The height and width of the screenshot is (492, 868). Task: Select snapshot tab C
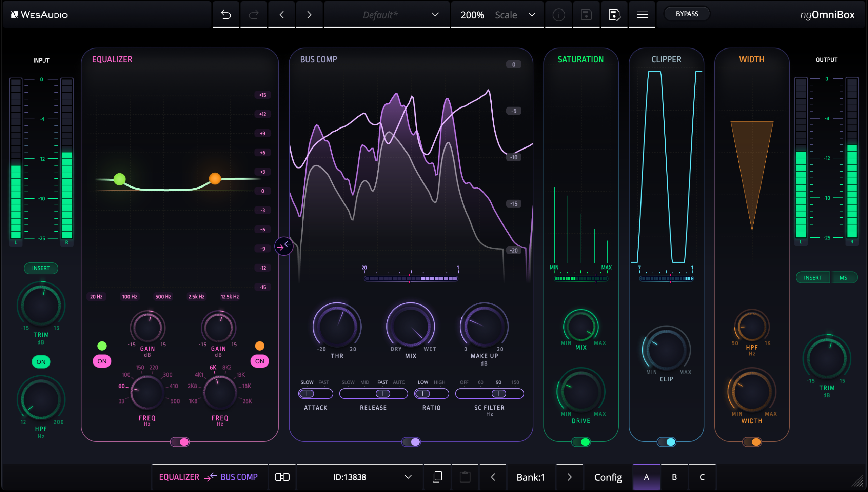(702, 477)
